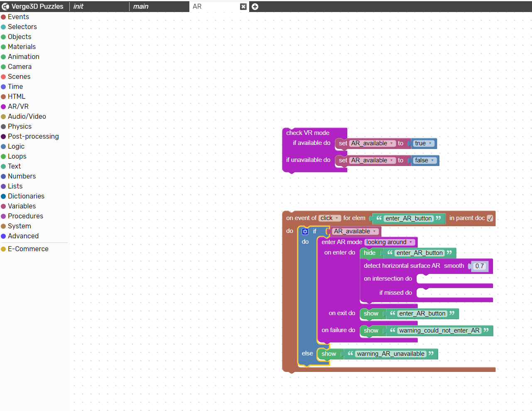Edit the smooth value 0.7 field

[480, 266]
